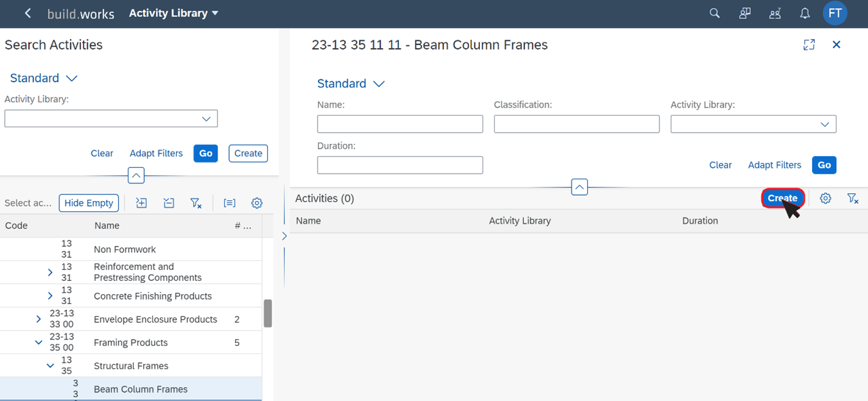This screenshot has height=401, width=868.
Task: Click the Duration filter input field
Action: 400,165
